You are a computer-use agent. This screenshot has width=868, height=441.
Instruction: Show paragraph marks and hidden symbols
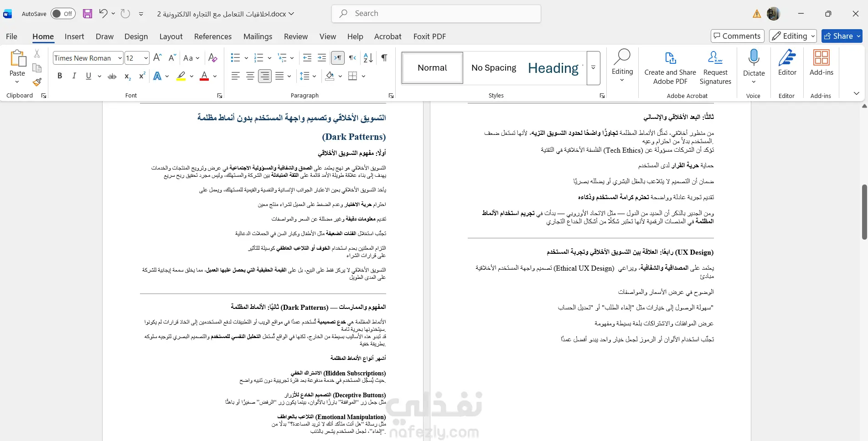coord(384,58)
